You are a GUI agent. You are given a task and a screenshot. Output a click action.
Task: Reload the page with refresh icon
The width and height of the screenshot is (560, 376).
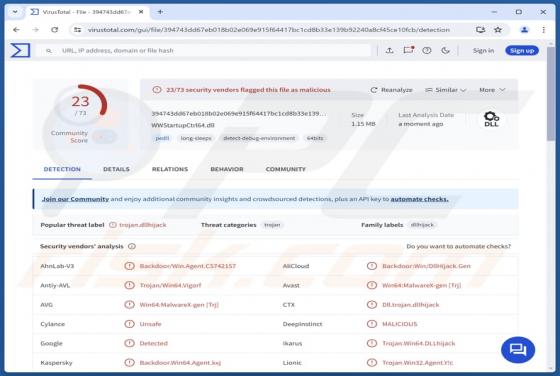55,30
